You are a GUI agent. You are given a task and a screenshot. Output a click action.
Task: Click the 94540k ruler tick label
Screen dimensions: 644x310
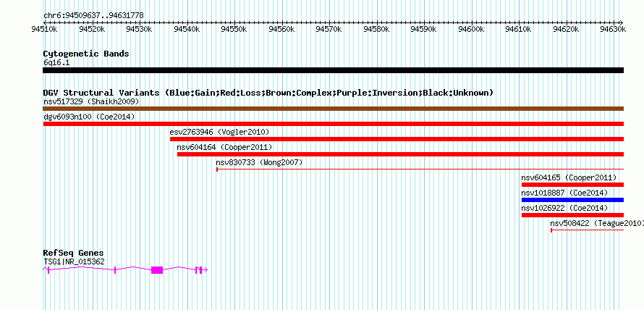(x=186, y=29)
